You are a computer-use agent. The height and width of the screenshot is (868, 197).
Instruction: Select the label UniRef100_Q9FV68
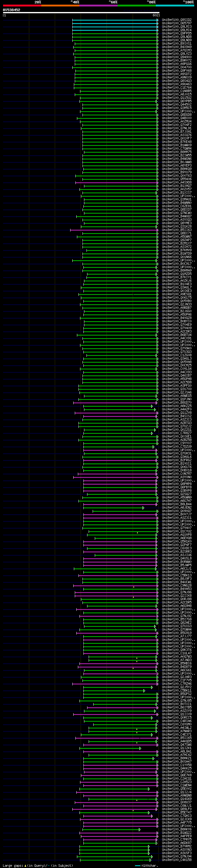tap(177, 71)
